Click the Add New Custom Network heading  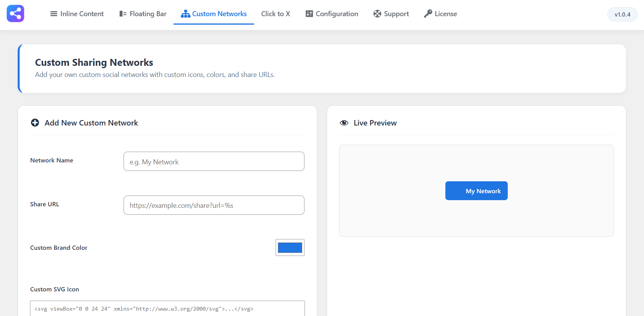point(91,123)
